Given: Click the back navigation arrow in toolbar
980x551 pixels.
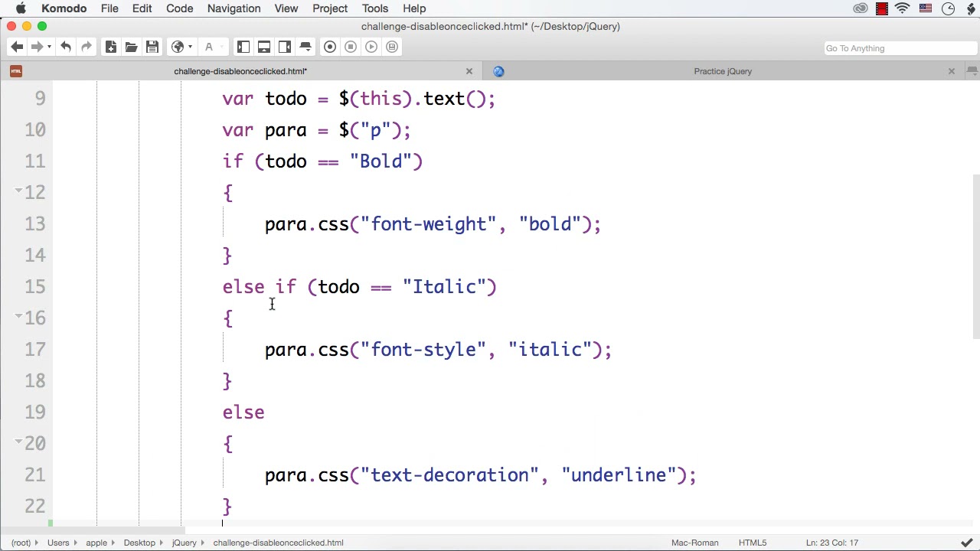Looking at the screenshot, I should [17, 47].
